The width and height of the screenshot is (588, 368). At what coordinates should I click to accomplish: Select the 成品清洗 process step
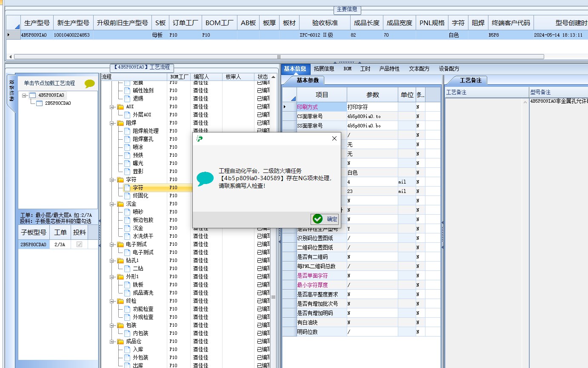[x=143, y=293]
